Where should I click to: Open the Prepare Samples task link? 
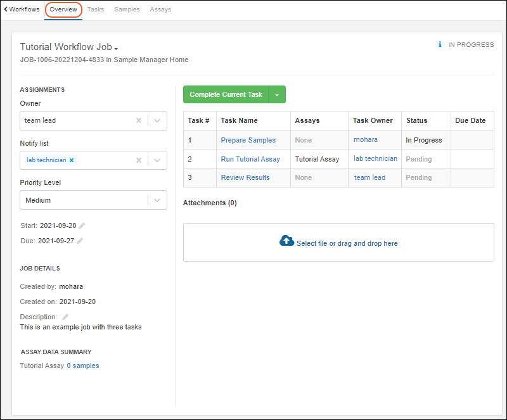(248, 140)
